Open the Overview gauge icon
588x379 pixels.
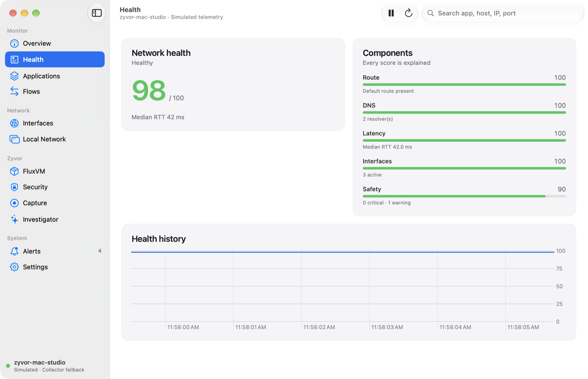coord(14,43)
